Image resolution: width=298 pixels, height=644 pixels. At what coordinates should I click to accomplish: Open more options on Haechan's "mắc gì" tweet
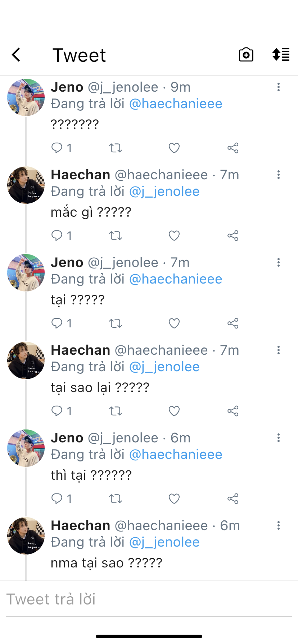tap(279, 175)
